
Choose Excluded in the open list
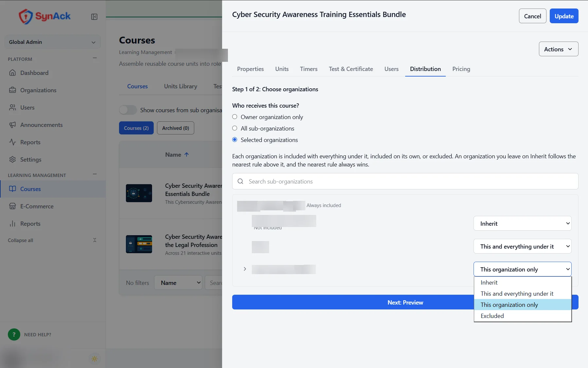coord(523,316)
